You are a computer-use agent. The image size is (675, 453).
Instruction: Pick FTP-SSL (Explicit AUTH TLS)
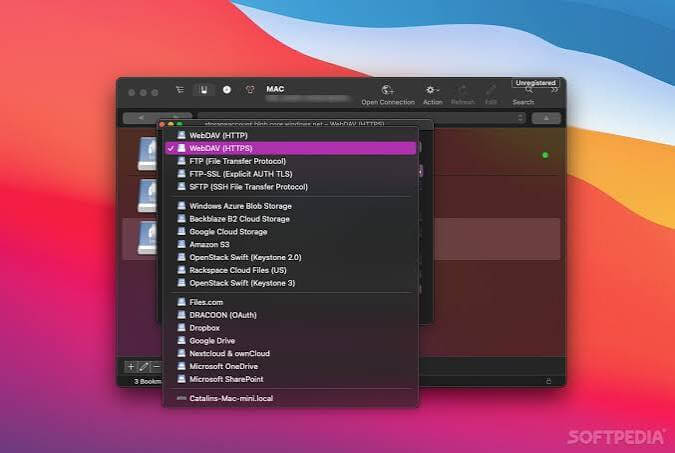(291, 174)
